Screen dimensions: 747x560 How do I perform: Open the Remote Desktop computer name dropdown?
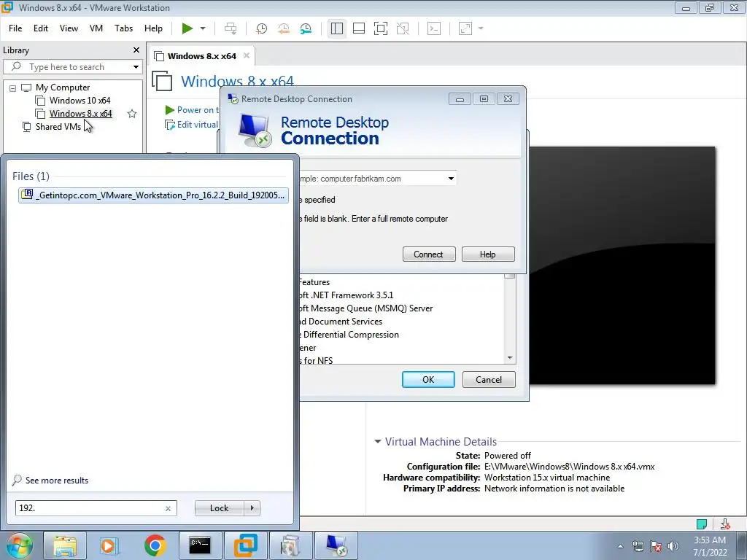point(451,179)
